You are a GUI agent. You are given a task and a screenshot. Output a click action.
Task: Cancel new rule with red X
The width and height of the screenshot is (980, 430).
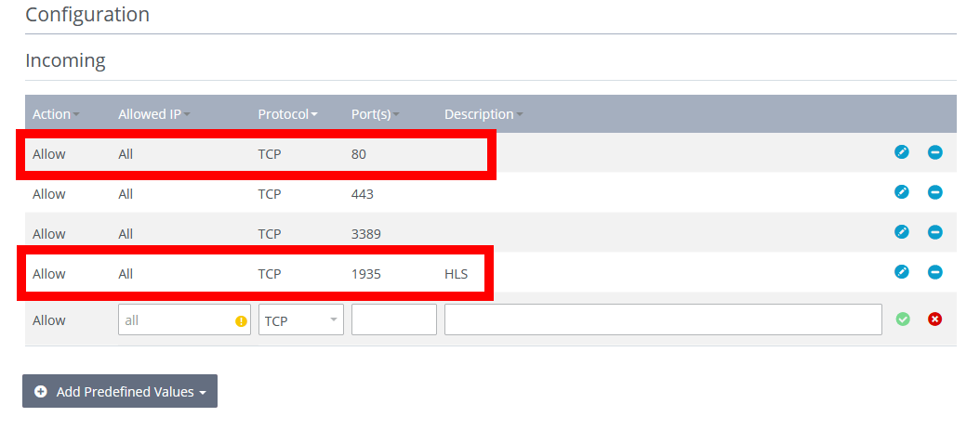935,319
